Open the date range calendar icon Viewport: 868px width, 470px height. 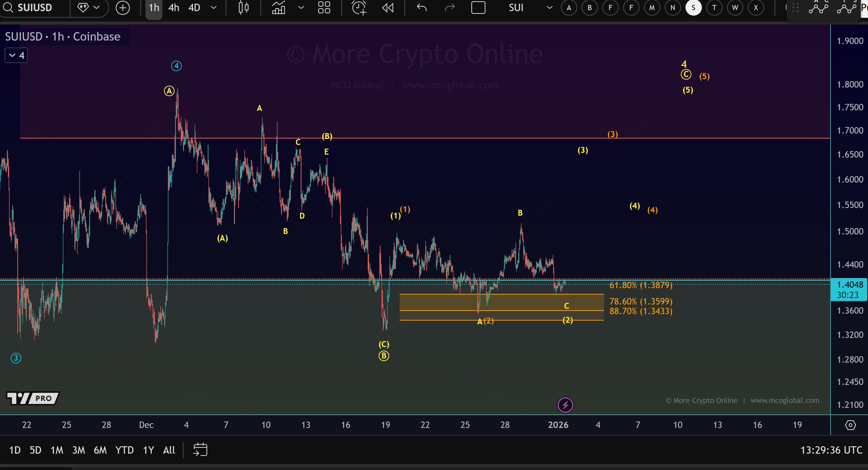[x=200, y=450]
